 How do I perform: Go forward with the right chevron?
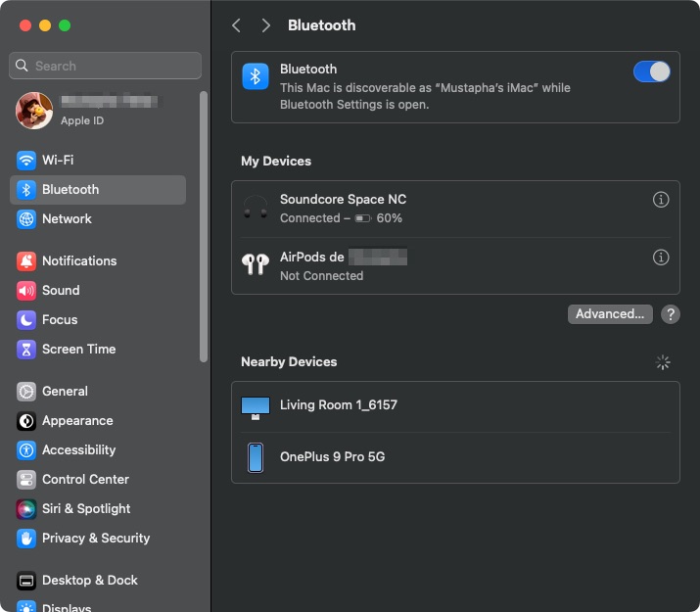[x=265, y=25]
